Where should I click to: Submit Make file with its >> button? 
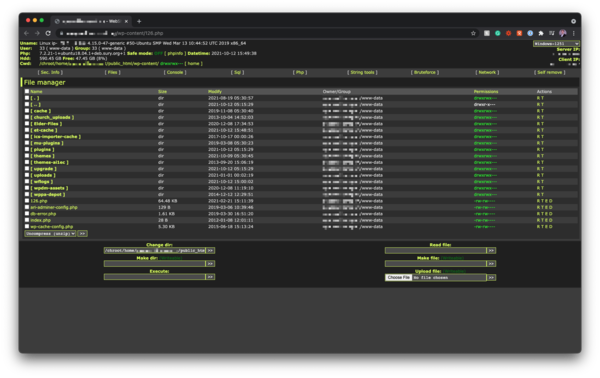[491, 264]
